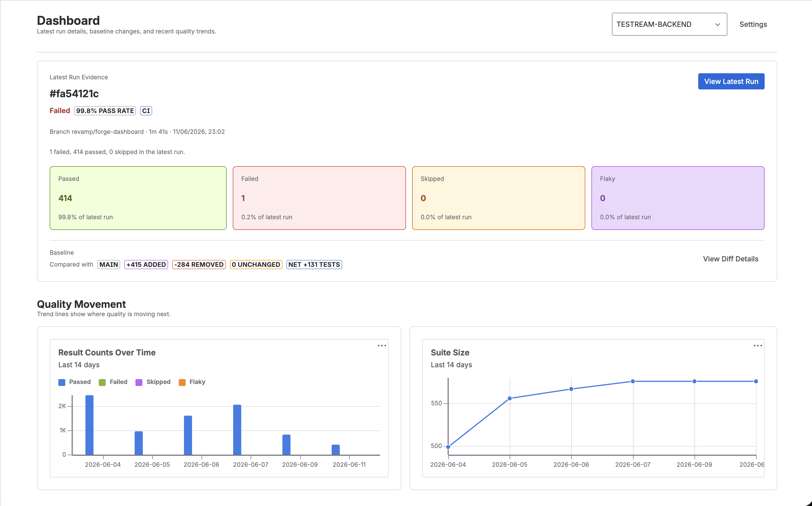
Task: Click Suite Size data point for 2026-06-09
Action: pos(694,381)
